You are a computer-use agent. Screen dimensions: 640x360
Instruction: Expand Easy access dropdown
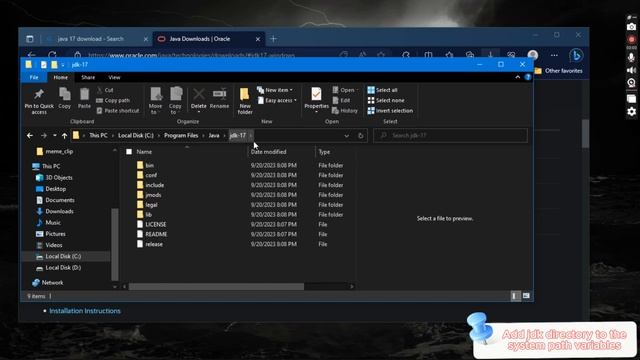tap(277, 100)
